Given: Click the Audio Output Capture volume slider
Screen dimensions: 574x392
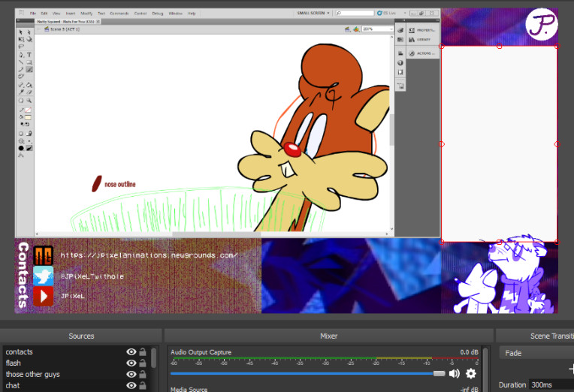Looking at the screenshot, I should (307, 373).
